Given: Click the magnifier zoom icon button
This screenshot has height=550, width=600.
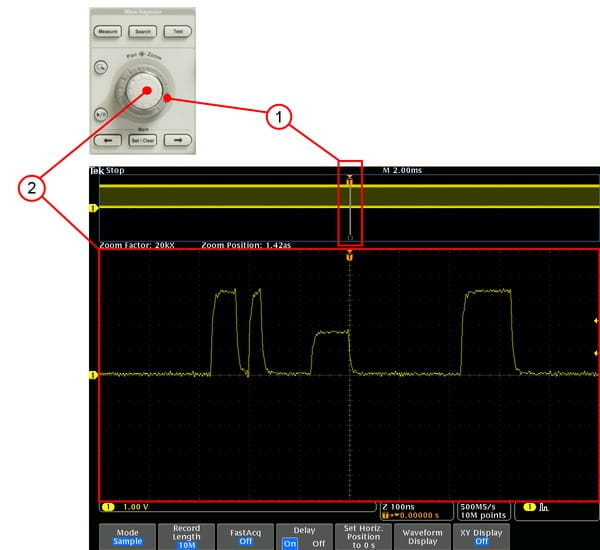Looking at the screenshot, I should click(102, 66).
